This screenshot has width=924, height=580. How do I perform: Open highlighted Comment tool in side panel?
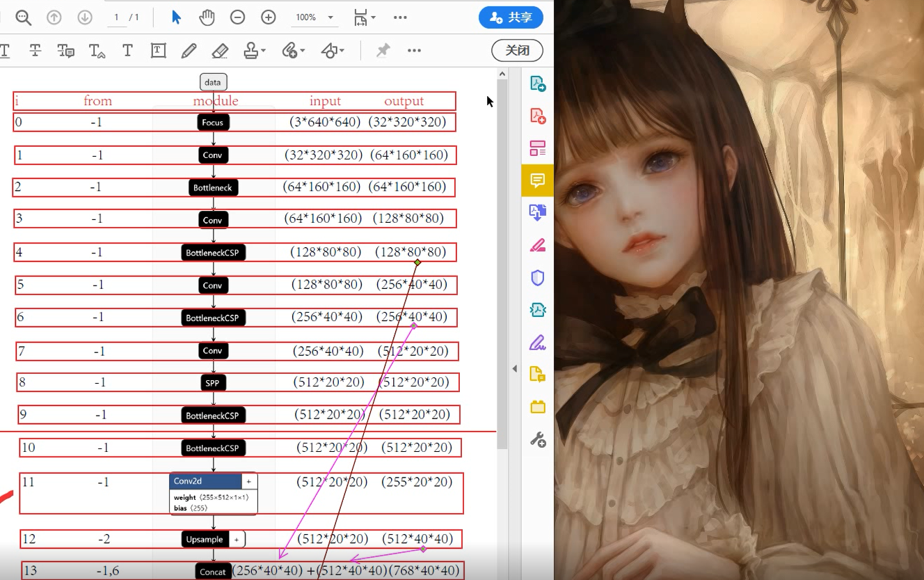538,180
